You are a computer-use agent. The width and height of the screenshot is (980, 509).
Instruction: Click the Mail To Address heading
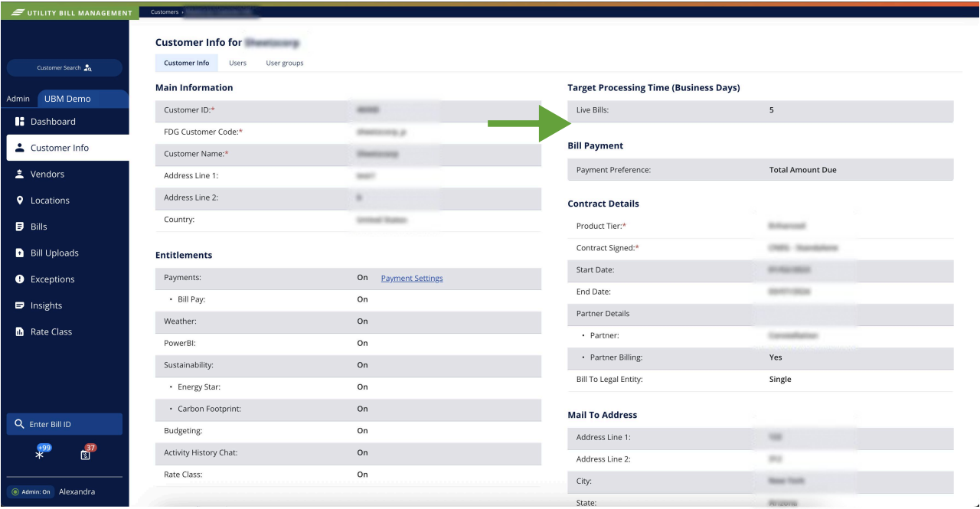603,415
